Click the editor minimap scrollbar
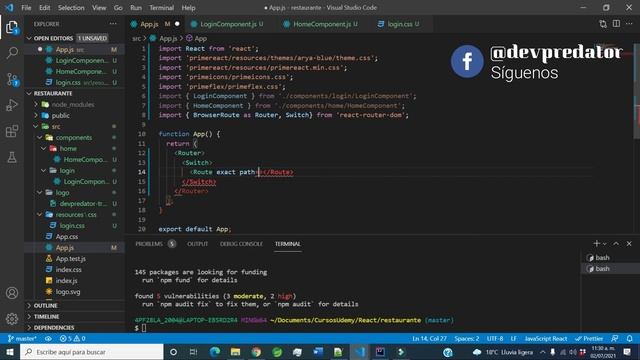This screenshot has height=360, width=640. point(636,92)
